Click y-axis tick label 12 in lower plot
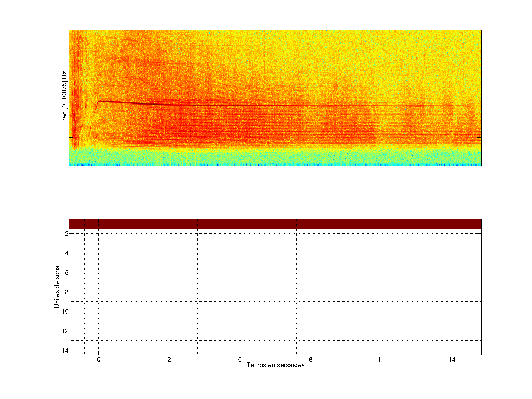Screen dimensions: 532x399 (65, 331)
